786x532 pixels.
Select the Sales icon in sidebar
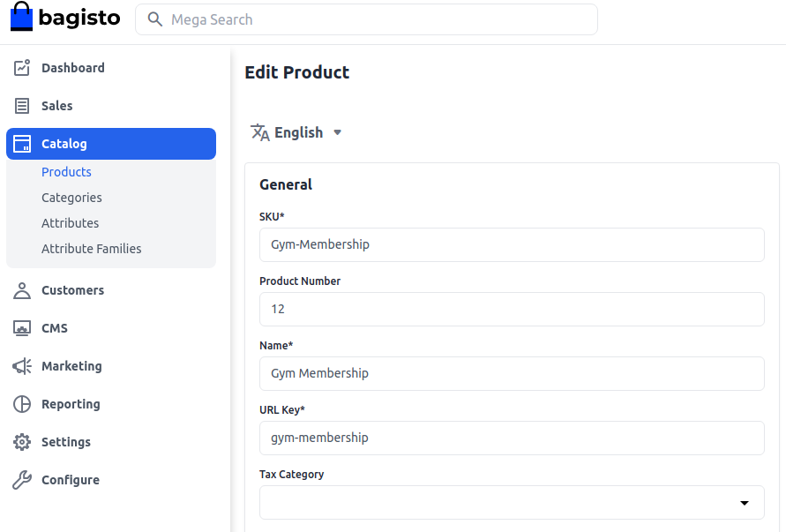(21, 105)
